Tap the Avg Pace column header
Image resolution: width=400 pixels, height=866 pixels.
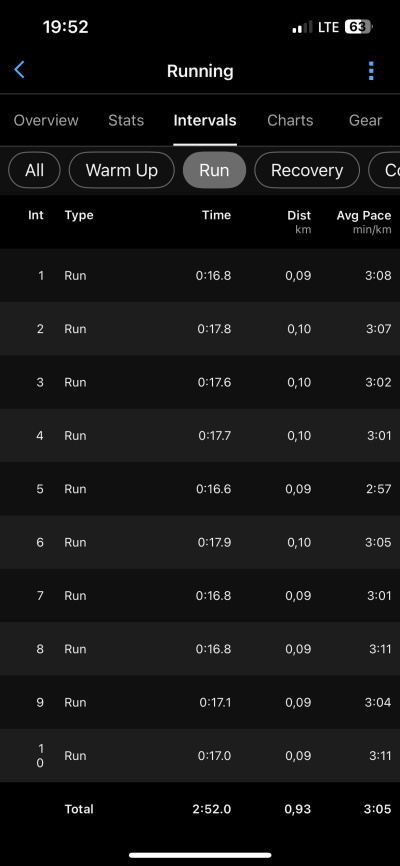click(364, 221)
